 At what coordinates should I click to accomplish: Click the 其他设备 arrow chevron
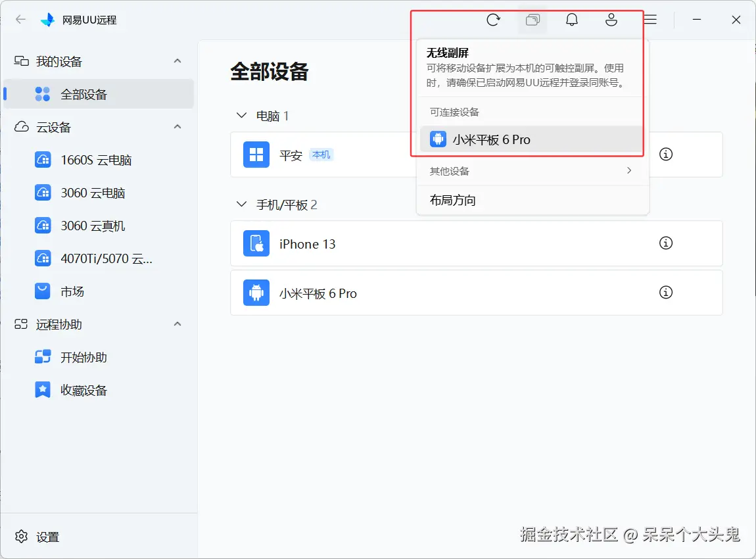tap(629, 170)
